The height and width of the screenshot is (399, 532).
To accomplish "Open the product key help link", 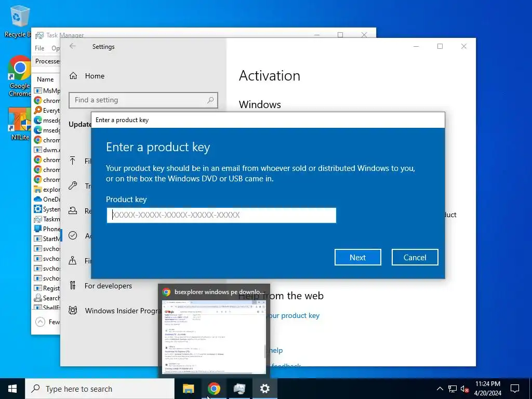I will tap(294, 315).
